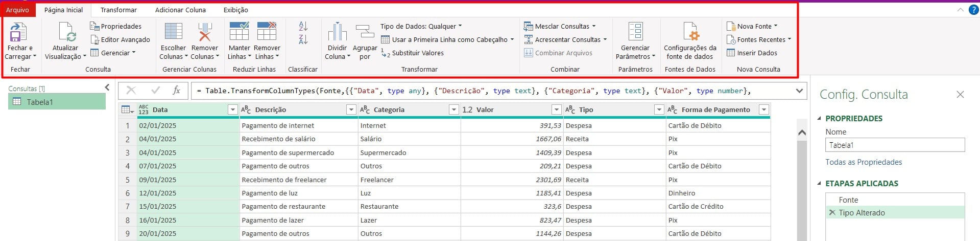980x241 pixels.
Task: Select the value 1667,06 cell
Action: tap(512, 139)
